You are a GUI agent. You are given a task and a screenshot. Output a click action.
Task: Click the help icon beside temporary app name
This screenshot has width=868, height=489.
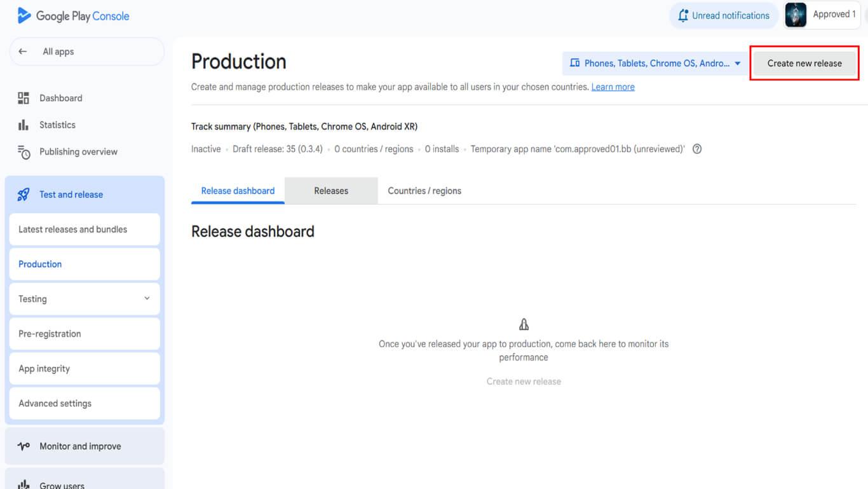[697, 149]
